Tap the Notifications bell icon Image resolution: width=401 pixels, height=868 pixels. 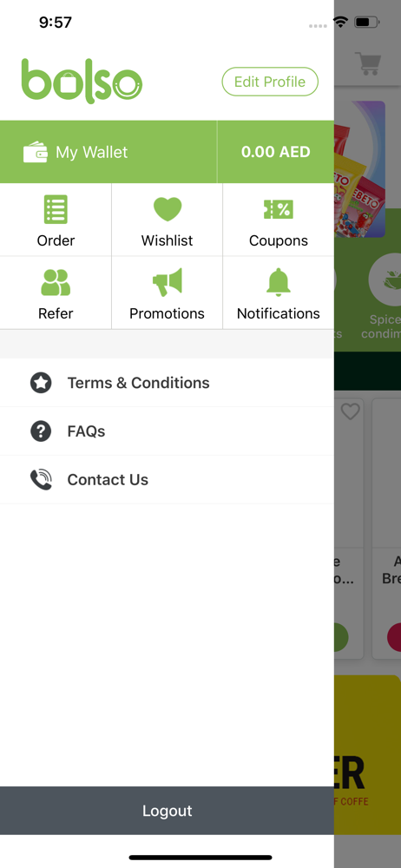pyautogui.click(x=278, y=282)
